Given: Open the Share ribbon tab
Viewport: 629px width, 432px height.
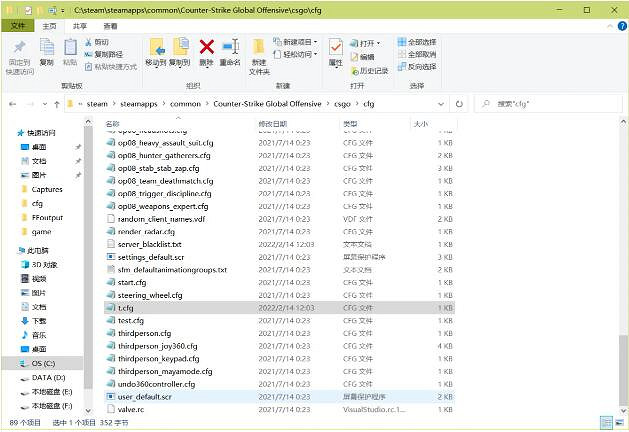Looking at the screenshot, I should click(x=80, y=26).
